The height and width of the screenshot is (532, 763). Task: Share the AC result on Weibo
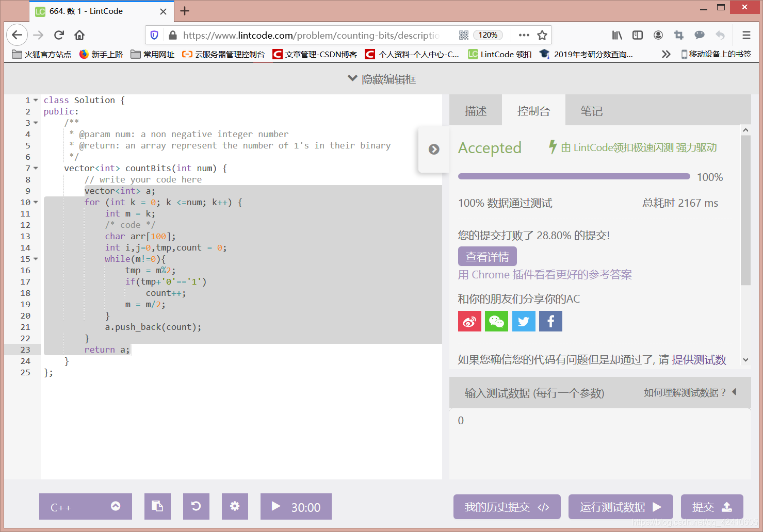point(469,321)
